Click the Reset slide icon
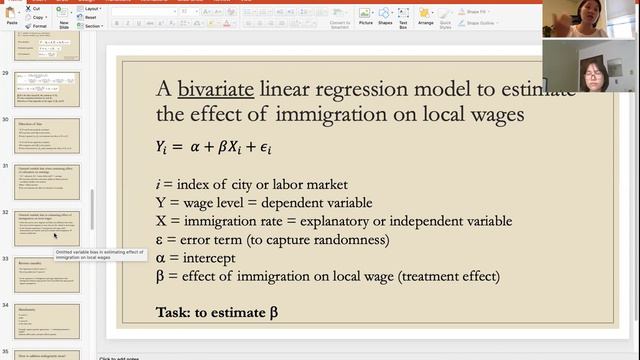This screenshot has height=360, width=640. pyautogui.click(x=80, y=17)
